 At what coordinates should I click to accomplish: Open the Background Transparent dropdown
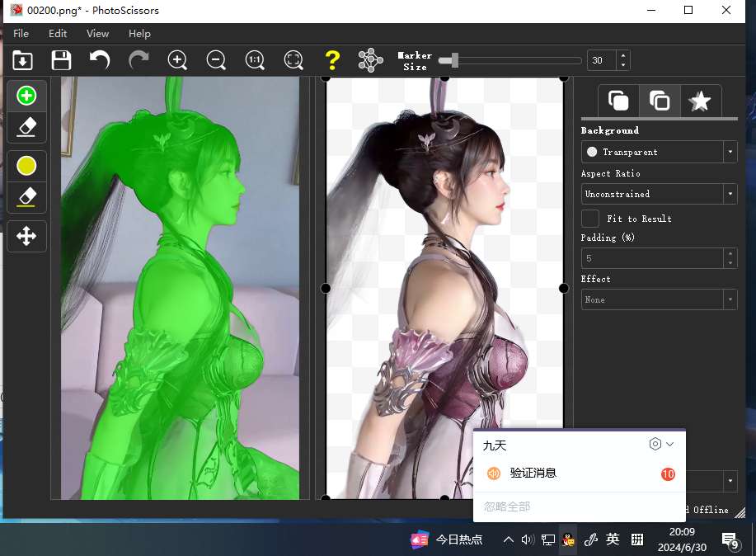(x=659, y=152)
